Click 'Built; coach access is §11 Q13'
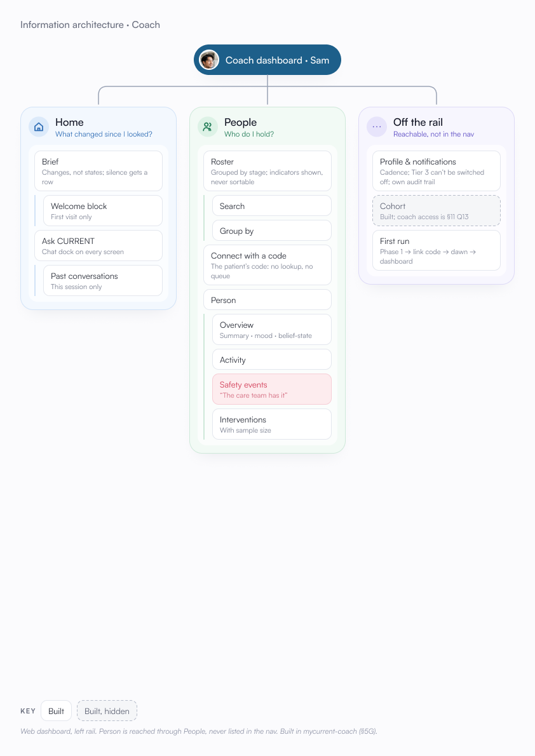 (x=424, y=217)
